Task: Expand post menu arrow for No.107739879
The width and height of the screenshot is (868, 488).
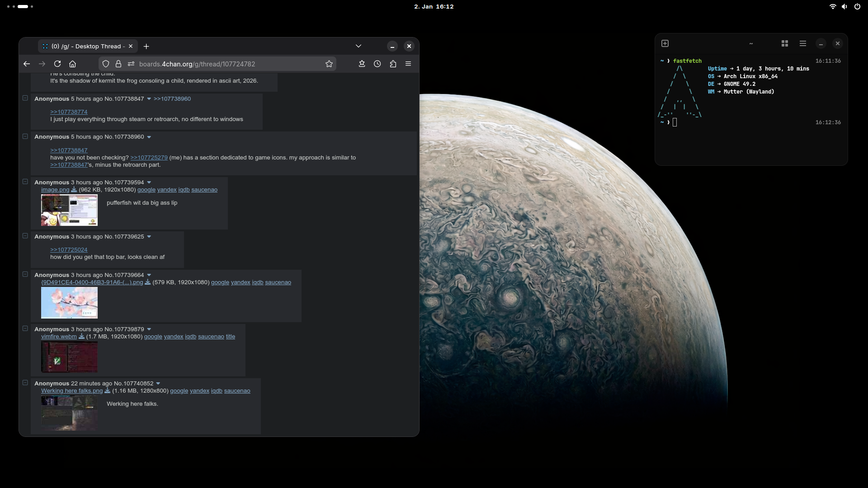Action: click(149, 329)
